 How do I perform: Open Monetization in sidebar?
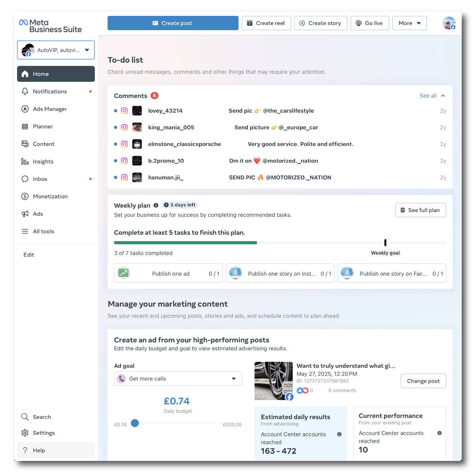point(56,196)
